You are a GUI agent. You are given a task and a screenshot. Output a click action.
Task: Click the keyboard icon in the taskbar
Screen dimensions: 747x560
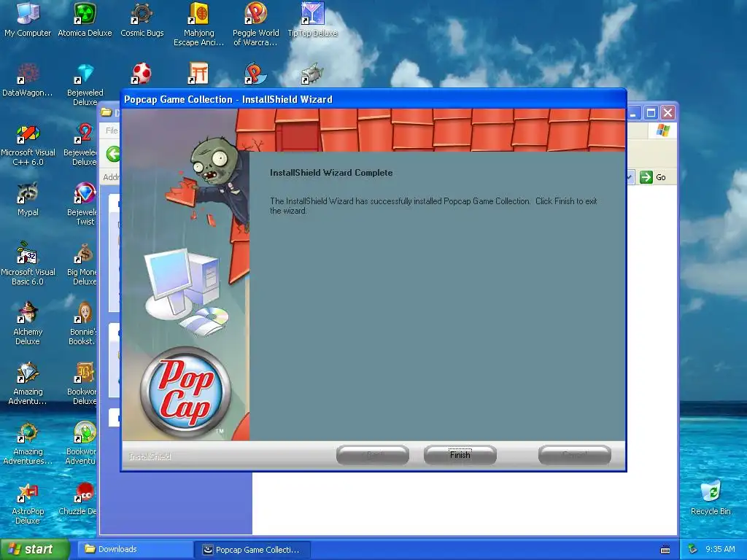665,550
